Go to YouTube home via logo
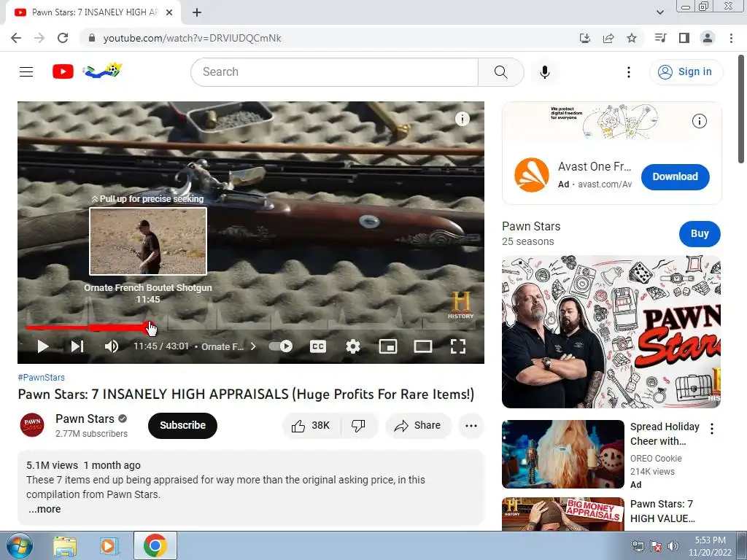The height and width of the screenshot is (560, 747). 63,71
